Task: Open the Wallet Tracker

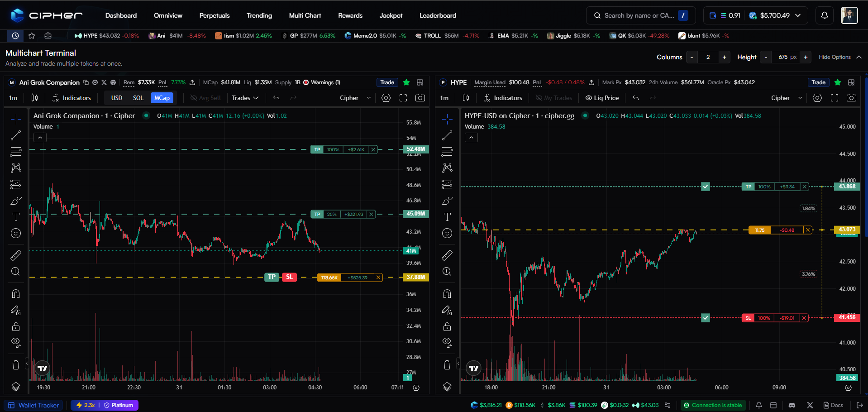Action: [x=34, y=405]
